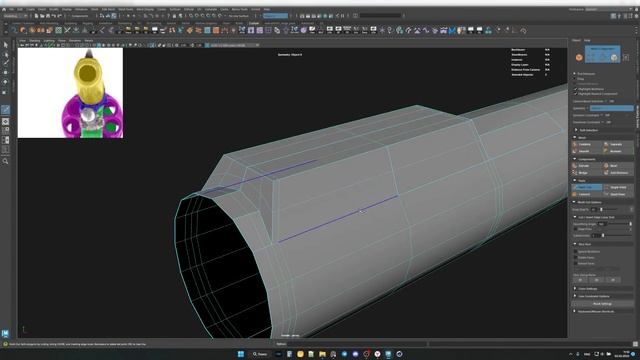Select the Pick/Marquee radio option
640x360 pixels.
click(x=575, y=74)
